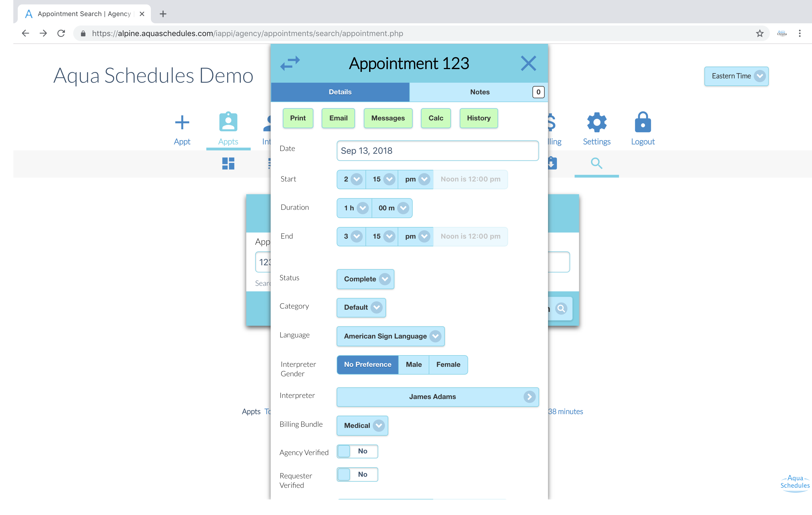Screen dimensions: 812x515
Task: Click the Appts link below search
Action: (251, 412)
